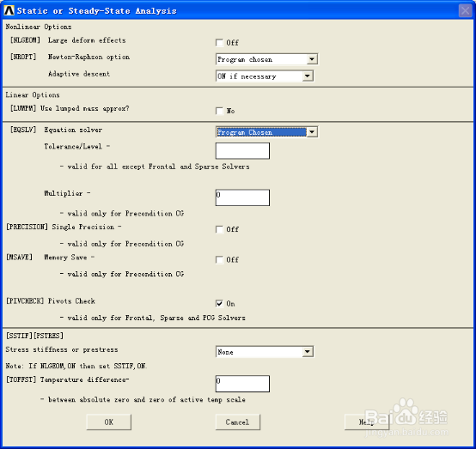476x449 pixels.
Task: Click "valid for all except Frontal and Sparse Solvers" text
Action: coord(158,167)
